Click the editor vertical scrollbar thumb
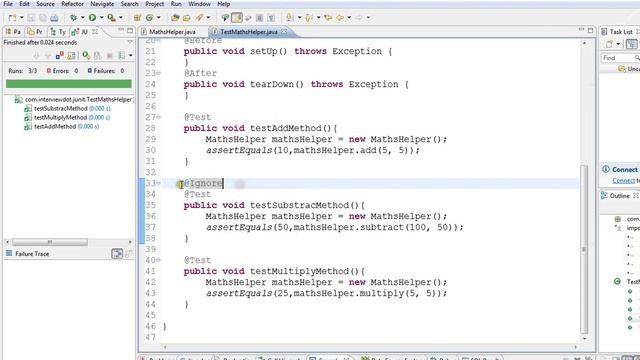 click(x=584, y=249)
